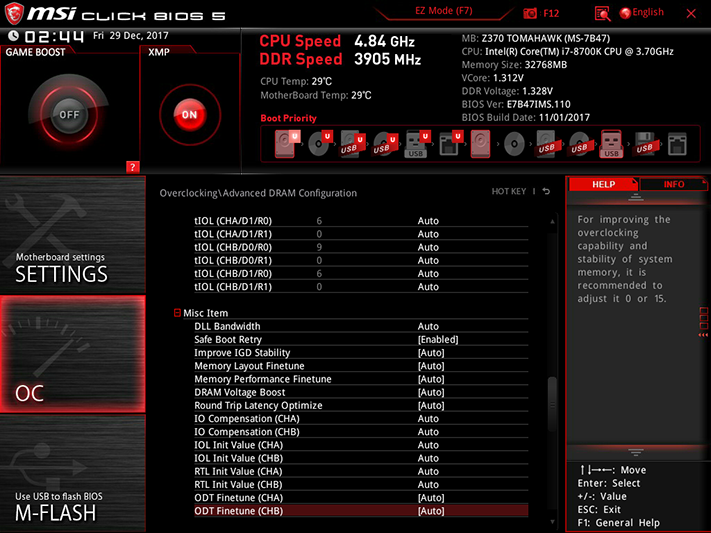Select the UEFI network boot icon

point(450,144)
